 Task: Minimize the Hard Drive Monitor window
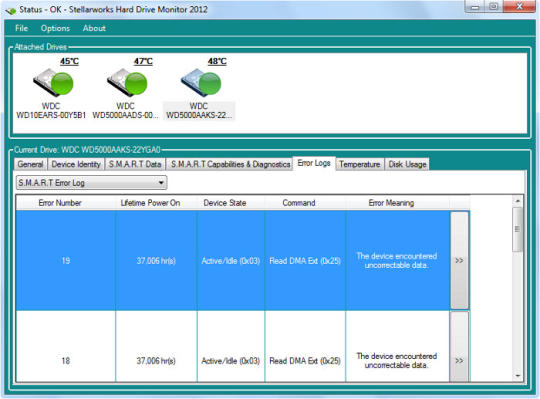tap(475, 7)
